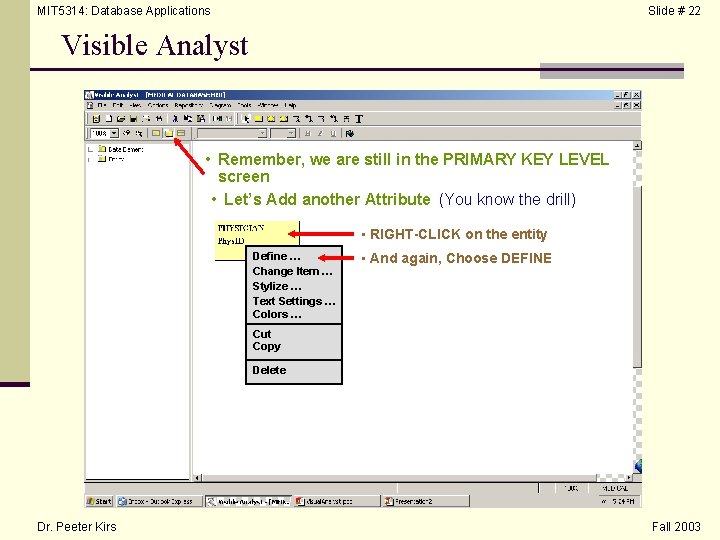Image resolution: width=720 pixels, height=540 pixels.
Task: Toggle the Bold formatting button
Action: [308, 134]
